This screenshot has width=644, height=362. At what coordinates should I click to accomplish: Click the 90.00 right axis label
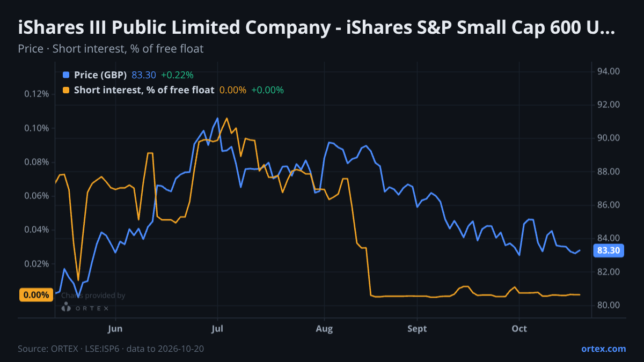pos(609,138)
